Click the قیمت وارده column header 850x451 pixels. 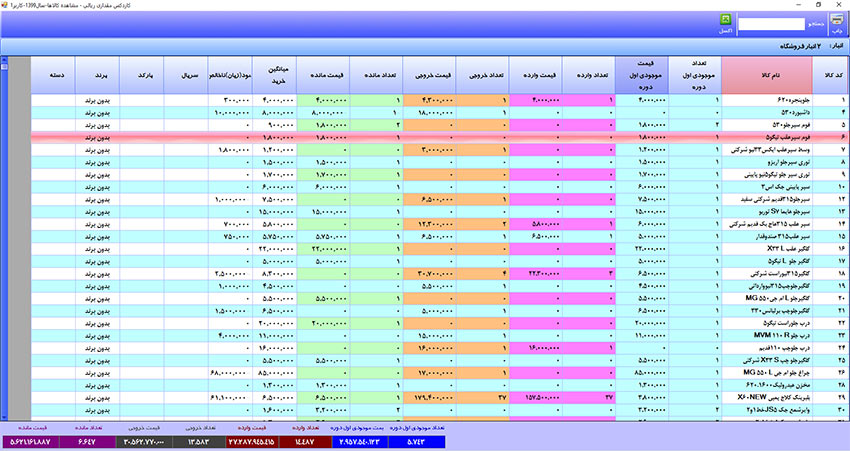pyautogui.click(x=536, y=75)
